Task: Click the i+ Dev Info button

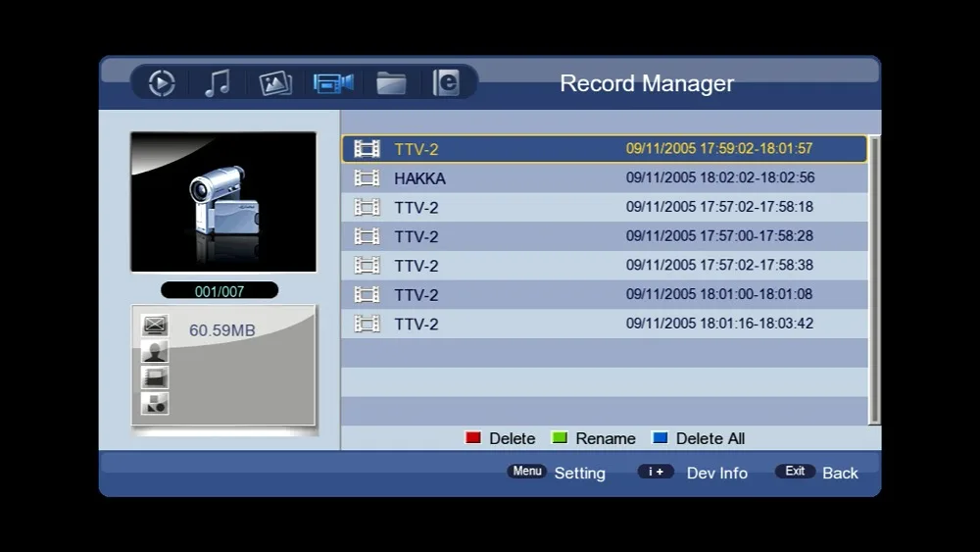Action: pyautogui.click(x=656, y=472)
